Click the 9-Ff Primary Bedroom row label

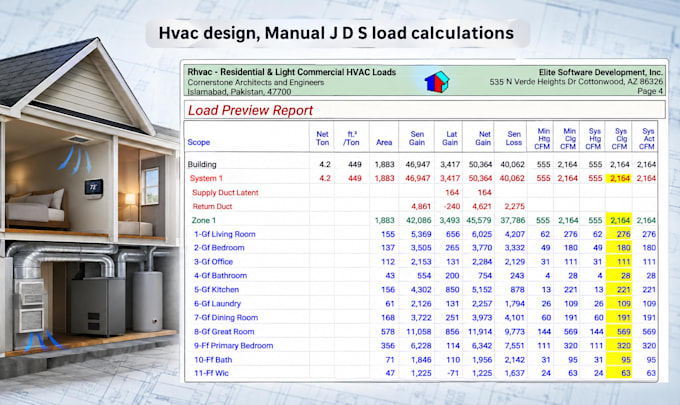[233, 346]
